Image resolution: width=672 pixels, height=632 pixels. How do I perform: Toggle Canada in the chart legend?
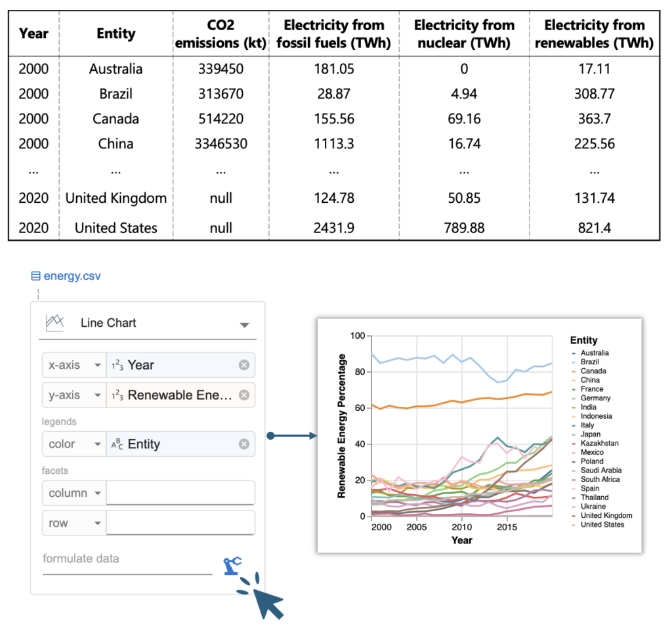click(595, 371)
